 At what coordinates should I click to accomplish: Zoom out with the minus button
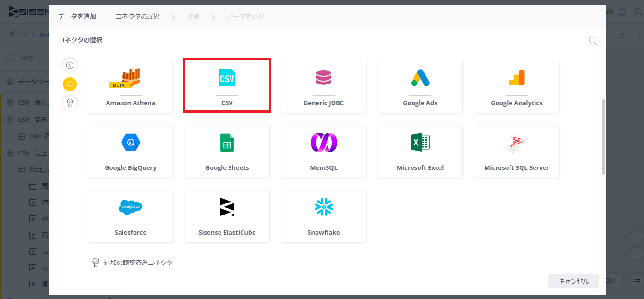point(637,253)
